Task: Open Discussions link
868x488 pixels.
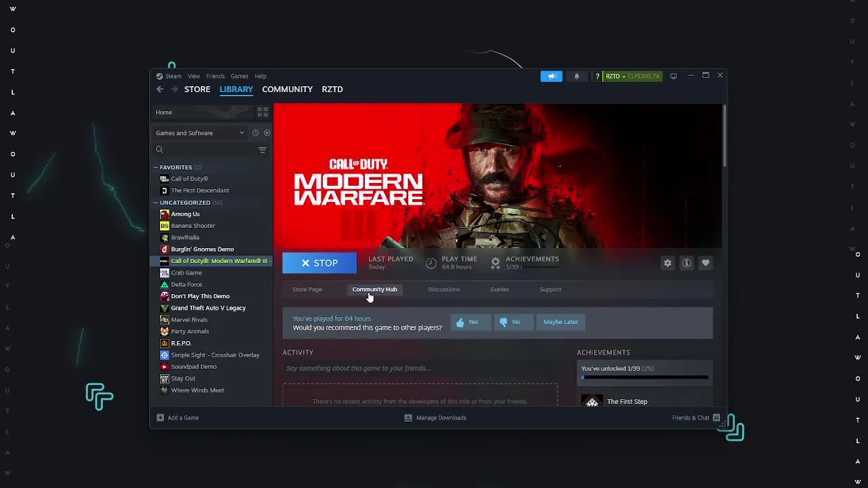Action: (x=444, y=289)
